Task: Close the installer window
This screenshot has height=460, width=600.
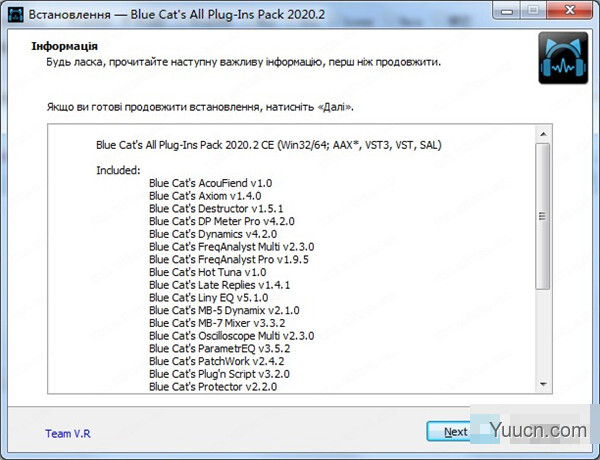Action: [x=570, y=11]
